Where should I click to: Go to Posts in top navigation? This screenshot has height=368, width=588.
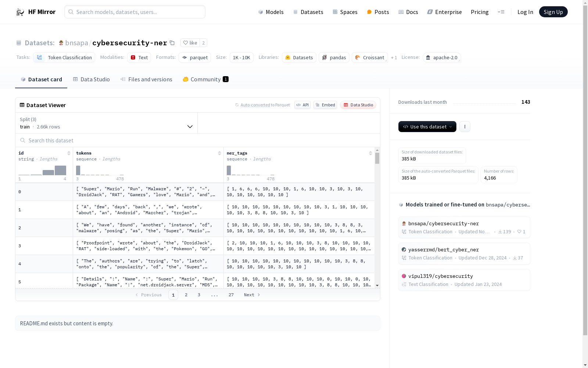click(378, 12)
